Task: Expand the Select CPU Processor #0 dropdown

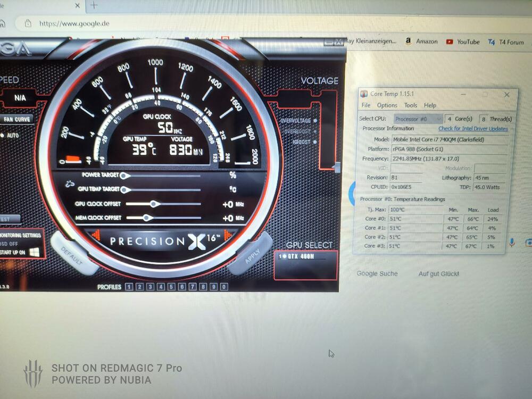Action: [418, 119]
